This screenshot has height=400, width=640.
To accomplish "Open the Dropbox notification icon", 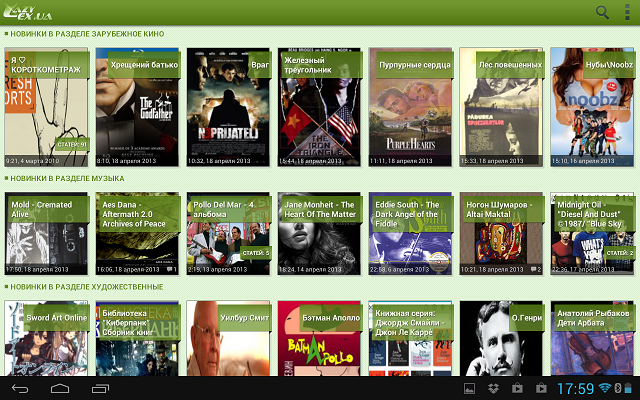I will pyautogui.click(x=493, y=388).
